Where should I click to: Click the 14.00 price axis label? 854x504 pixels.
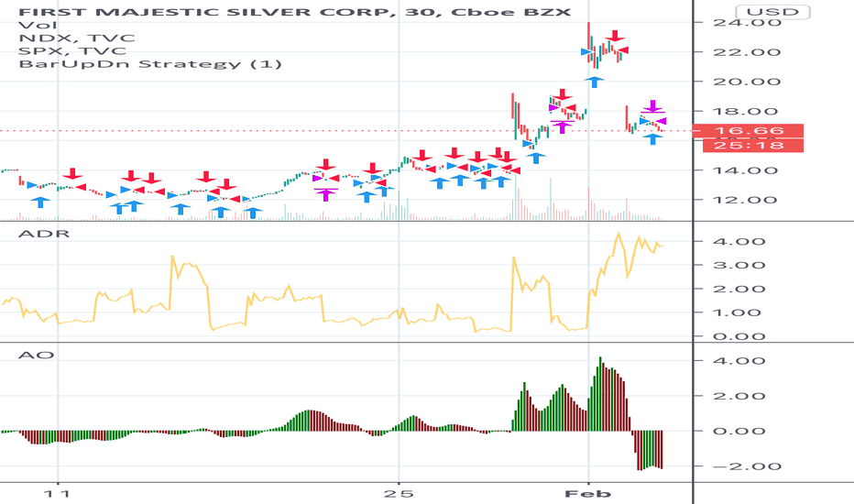(x=748, y=170)
